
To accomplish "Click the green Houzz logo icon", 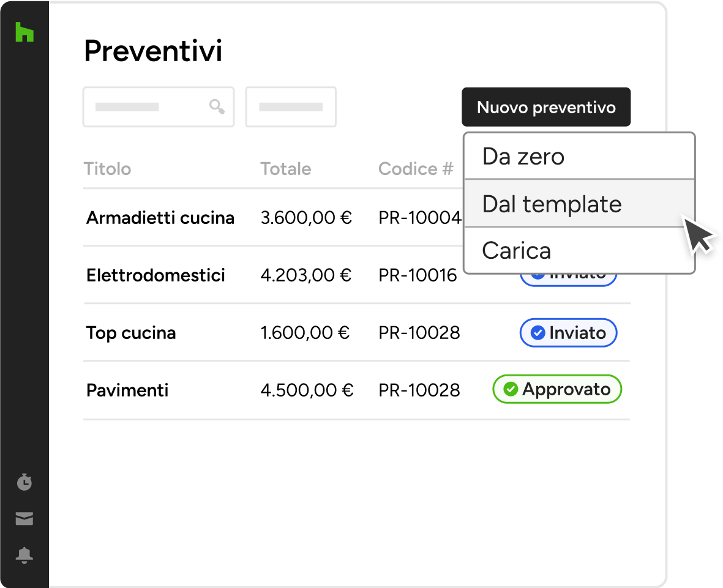I will [24, 32].
